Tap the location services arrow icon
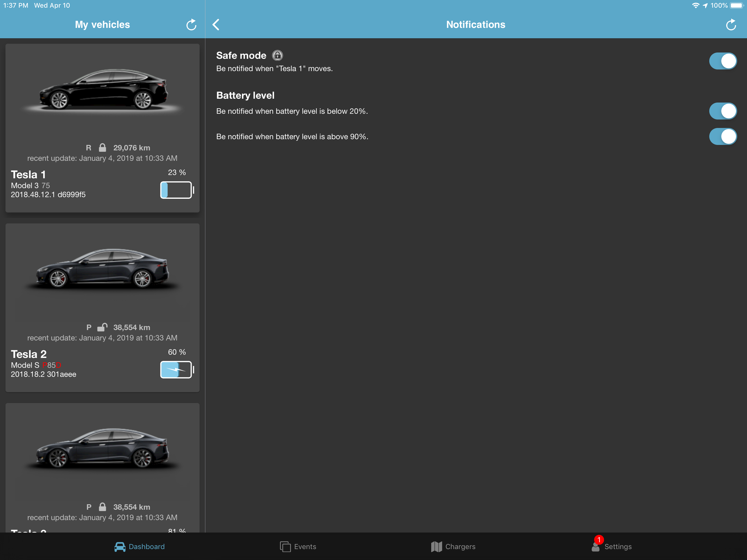The image size is (747, 560). tap(705, 5)
